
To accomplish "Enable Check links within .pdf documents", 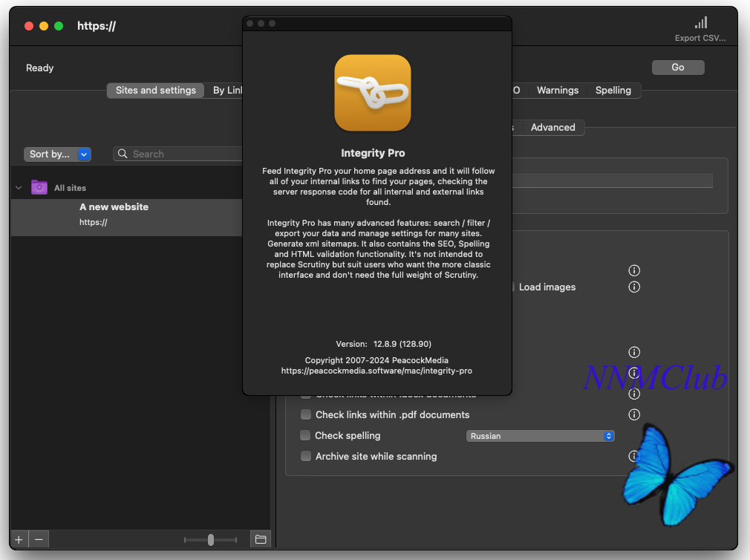I will pos(306,414).
